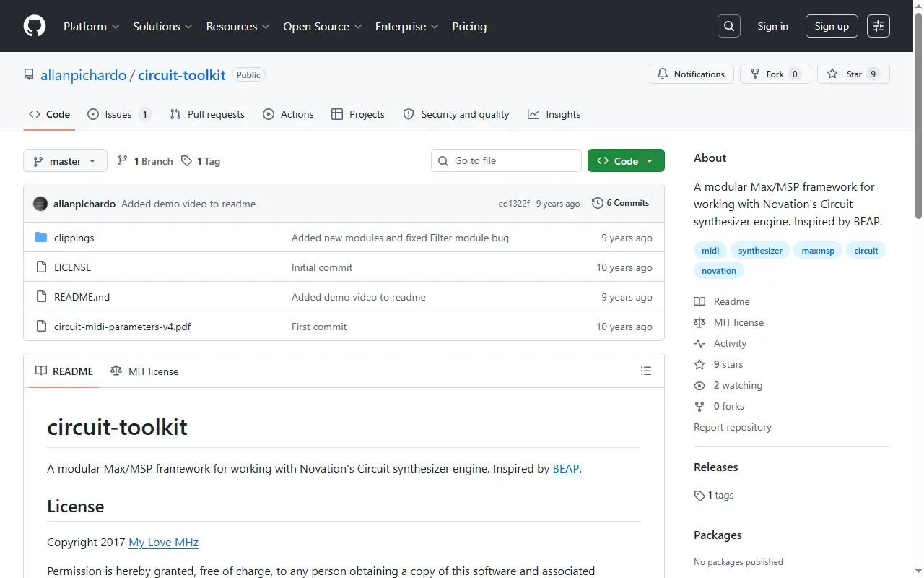
Task: Click the star icon beside 9 stars
Action: tap(699, 364)
